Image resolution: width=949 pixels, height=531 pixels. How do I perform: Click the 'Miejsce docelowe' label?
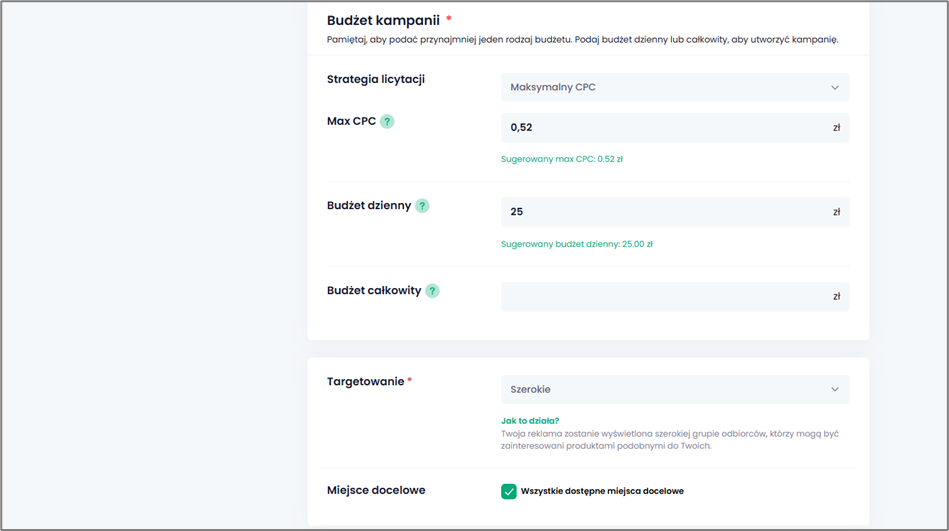[x=376, y=490]
